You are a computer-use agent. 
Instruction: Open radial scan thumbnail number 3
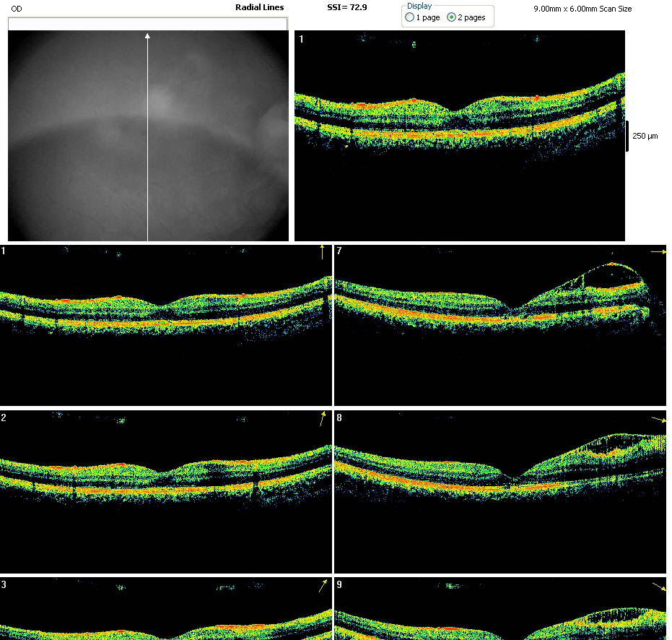click(x=166, y=609)
